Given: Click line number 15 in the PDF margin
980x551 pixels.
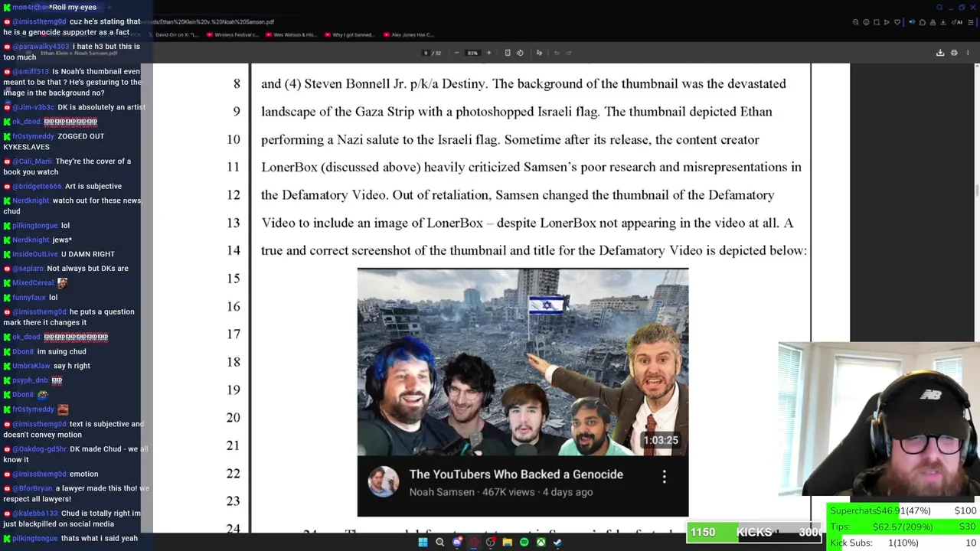Looking at the screenshot, I should pos(234,279).
